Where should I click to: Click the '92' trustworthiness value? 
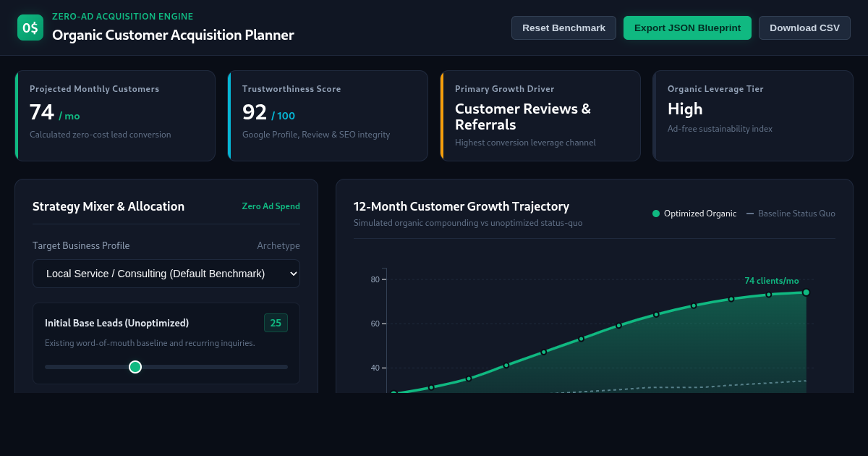(x=255, y=112)
